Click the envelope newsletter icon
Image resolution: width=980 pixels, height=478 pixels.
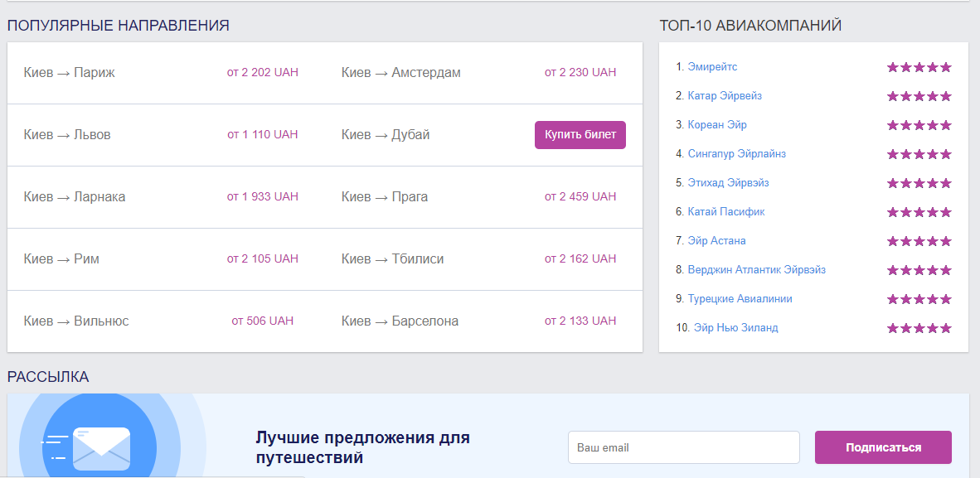tap(101, 449)
